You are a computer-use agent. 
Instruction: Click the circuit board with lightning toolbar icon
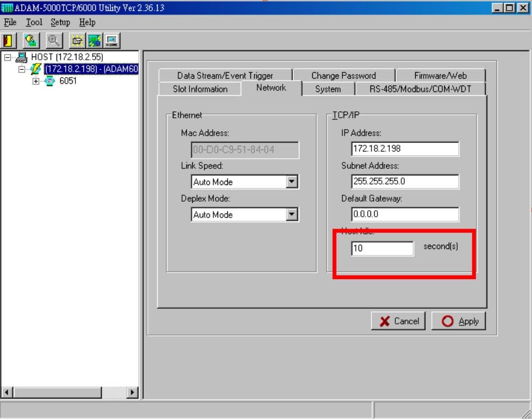94,41
